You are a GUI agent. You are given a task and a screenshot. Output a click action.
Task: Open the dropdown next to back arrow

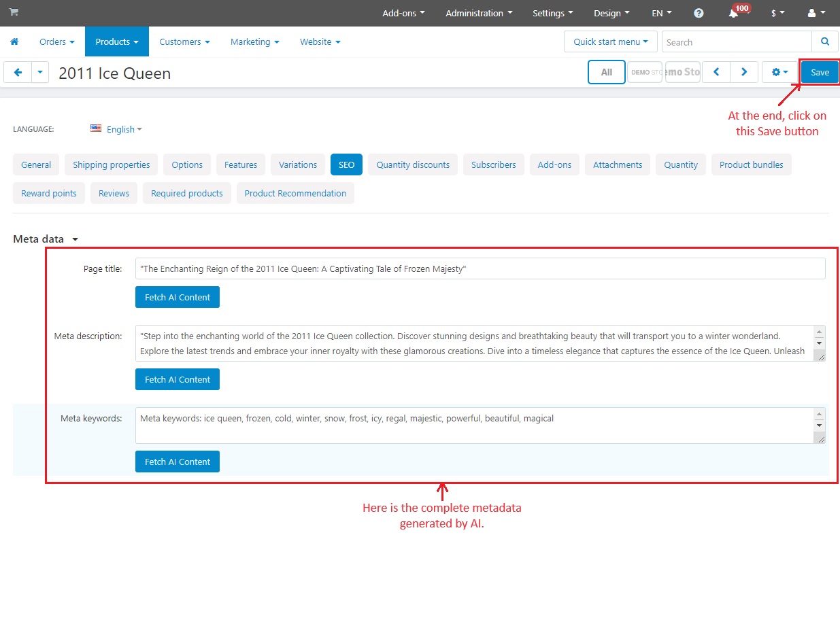point(40,72)
